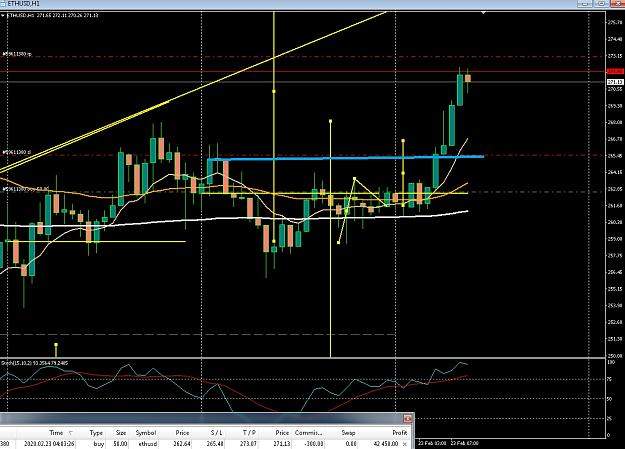Click the 275.70 price scale label
Screen dimensions: 625x449
pyautogui.click(x=615, y=23)
